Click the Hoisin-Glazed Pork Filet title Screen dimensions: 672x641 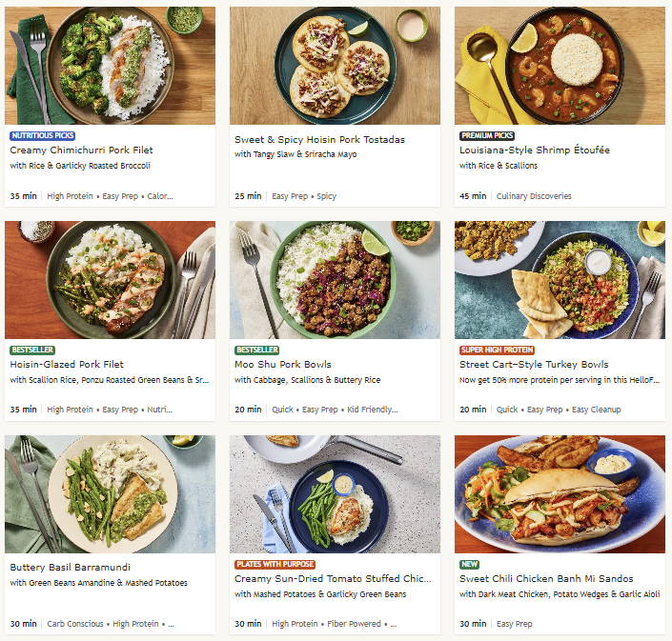pos(67,365)
